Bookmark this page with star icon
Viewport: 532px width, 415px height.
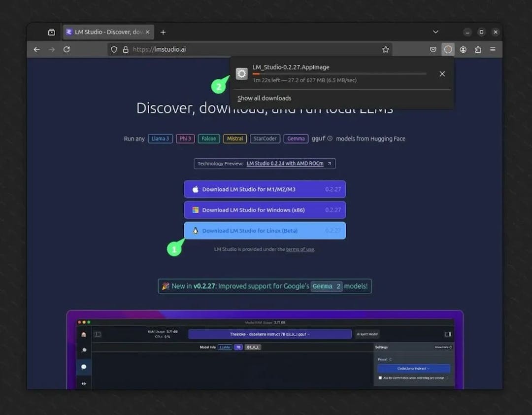point(386,49)
